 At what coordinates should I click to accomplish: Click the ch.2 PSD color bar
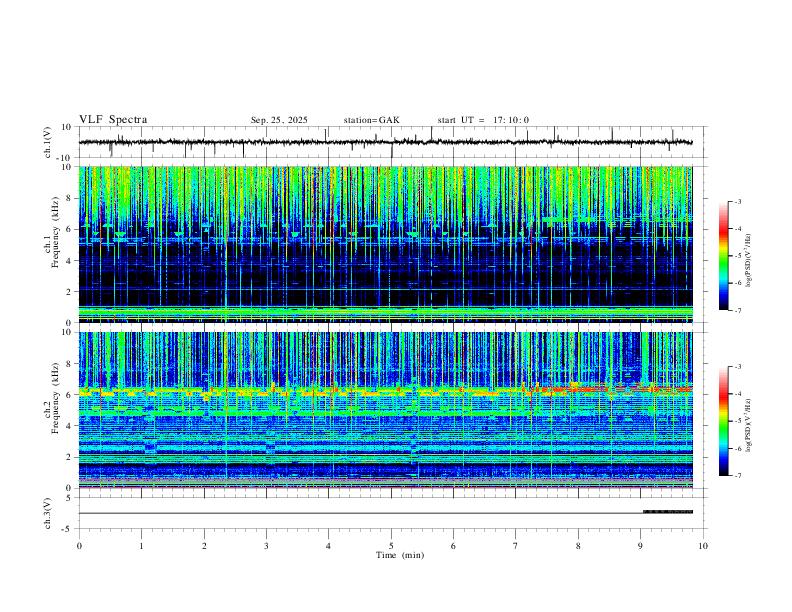click(x=723, y=421)
